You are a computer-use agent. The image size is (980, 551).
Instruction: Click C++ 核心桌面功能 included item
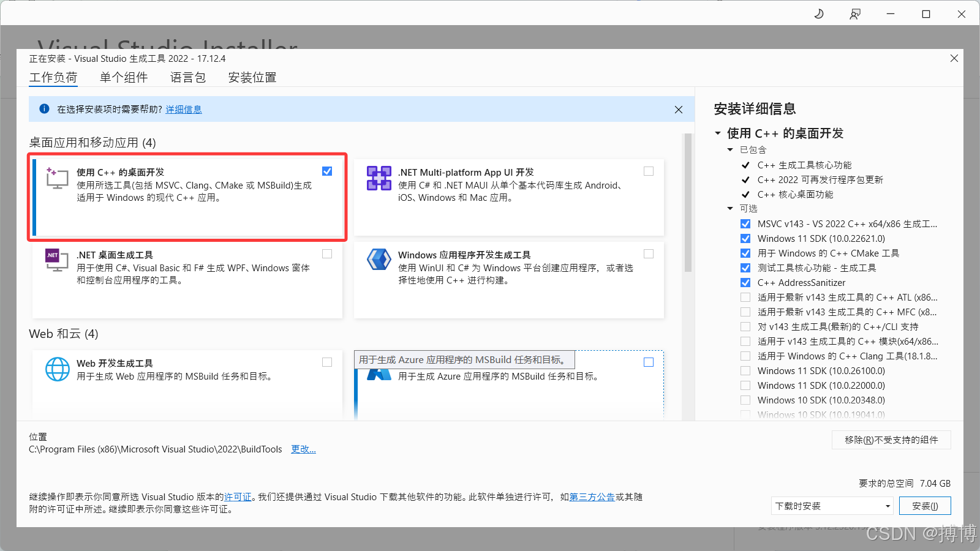795,195
